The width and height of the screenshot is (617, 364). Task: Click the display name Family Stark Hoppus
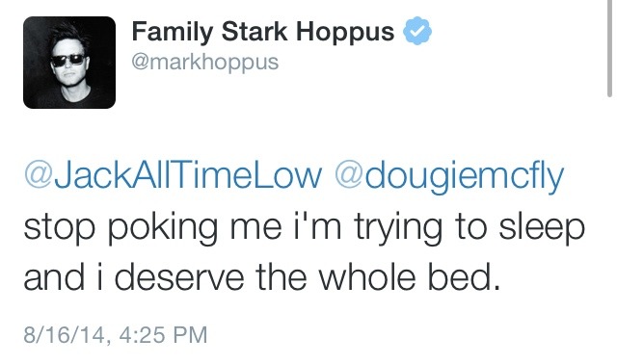tap(263, 32)
